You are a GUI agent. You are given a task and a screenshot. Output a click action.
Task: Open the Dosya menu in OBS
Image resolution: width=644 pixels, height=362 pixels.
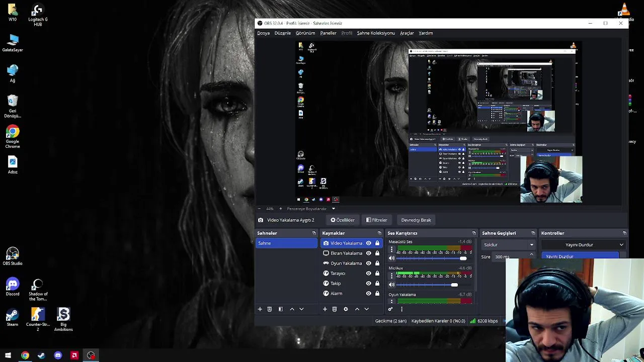263,33
